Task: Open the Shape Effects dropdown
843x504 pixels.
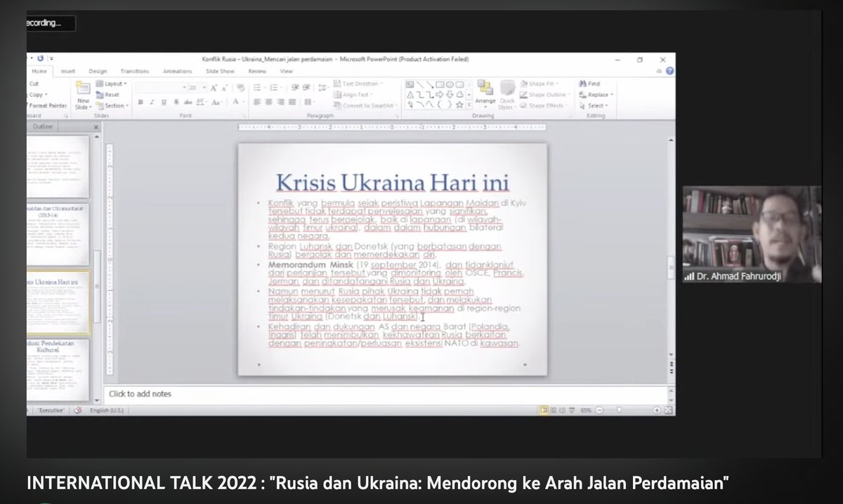Action: point(543,106)
